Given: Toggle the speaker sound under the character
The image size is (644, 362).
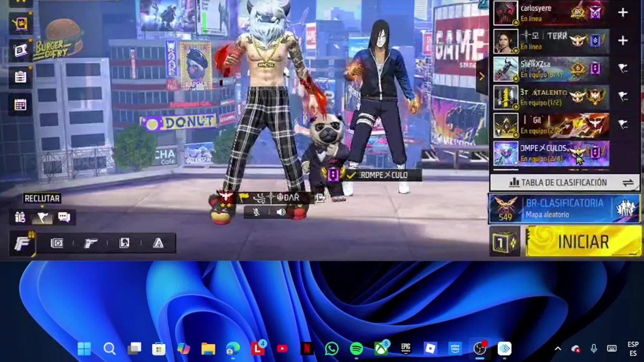Looking at the screenshot, I should click(281, 212).
